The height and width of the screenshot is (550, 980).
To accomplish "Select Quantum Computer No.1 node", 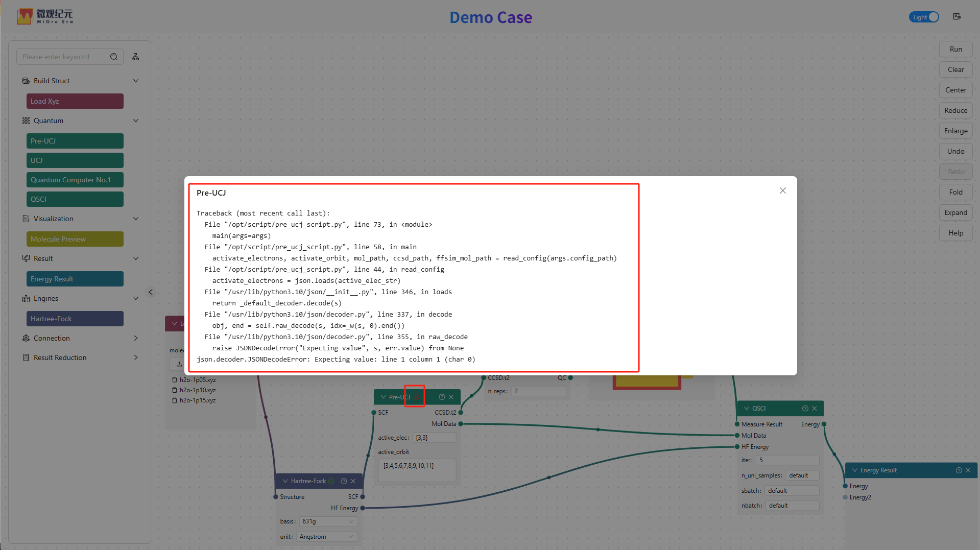I will pyautogui.click(x=75, y=180).
